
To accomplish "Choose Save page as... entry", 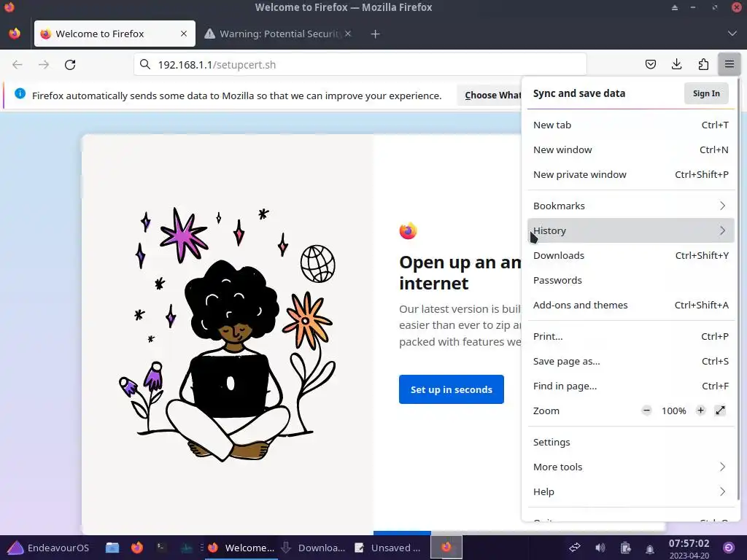I will pos(631,361).
